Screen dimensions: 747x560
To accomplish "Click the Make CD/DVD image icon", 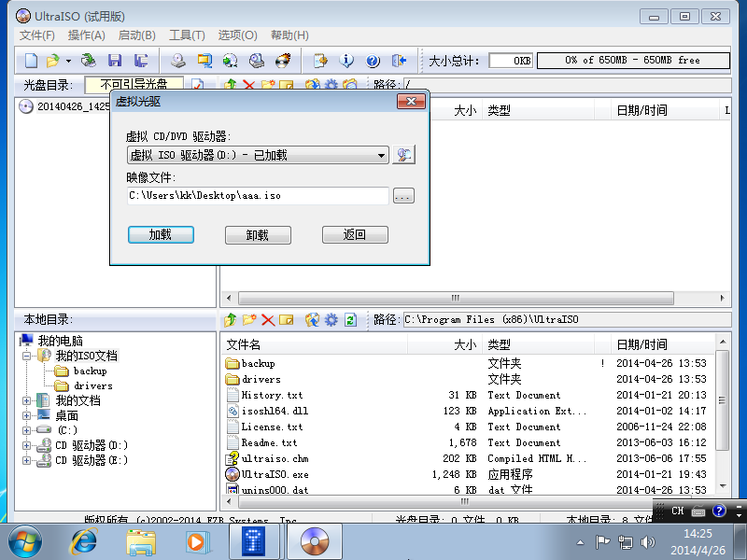I will point(178,61).
